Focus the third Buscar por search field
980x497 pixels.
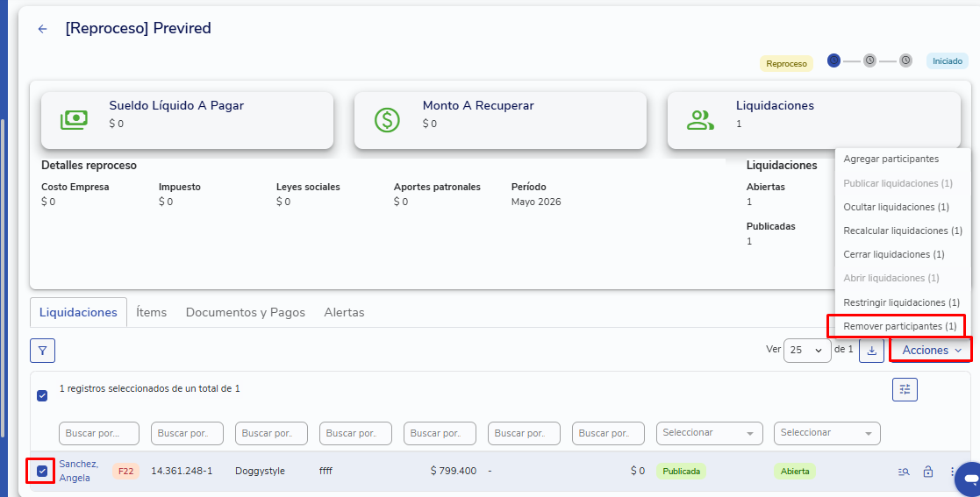(271, 433)
